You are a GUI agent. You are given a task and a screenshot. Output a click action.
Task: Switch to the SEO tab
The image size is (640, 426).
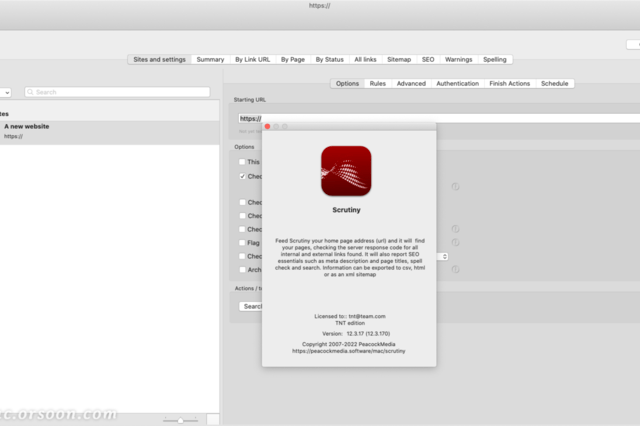(x=428, y=60)
